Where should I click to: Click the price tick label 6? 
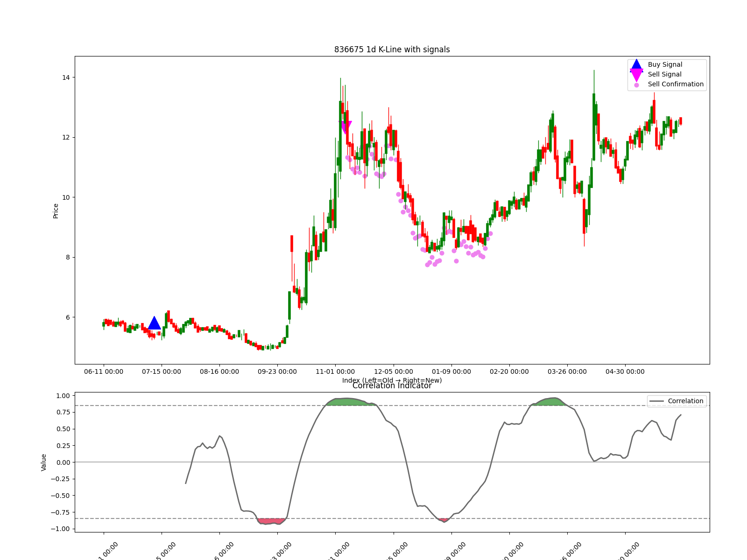[x=68, y=317]
